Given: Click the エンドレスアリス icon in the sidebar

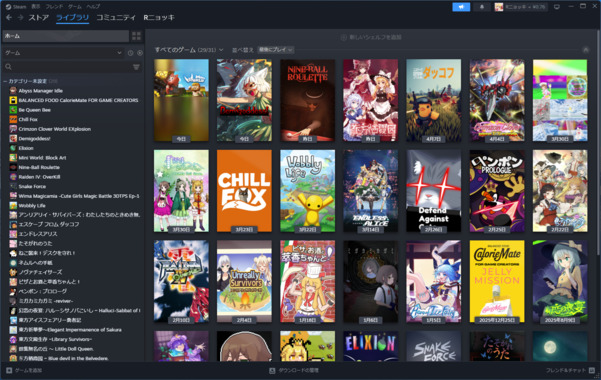Looking at the screenshot, I should [x=13, y=234].
